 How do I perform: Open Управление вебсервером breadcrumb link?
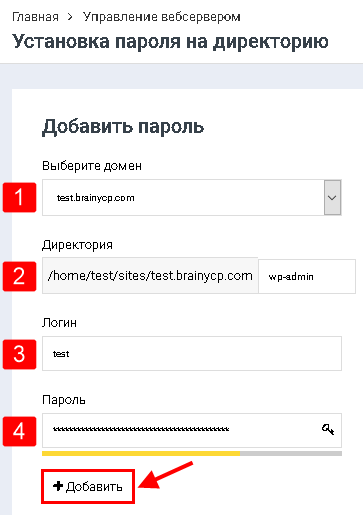pos(161,17)
